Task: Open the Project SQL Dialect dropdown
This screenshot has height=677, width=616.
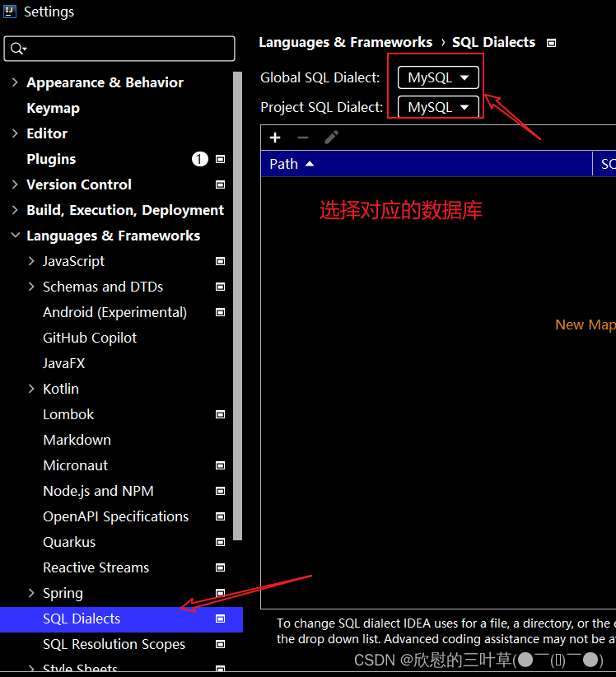Action: (x=438, y=107)
